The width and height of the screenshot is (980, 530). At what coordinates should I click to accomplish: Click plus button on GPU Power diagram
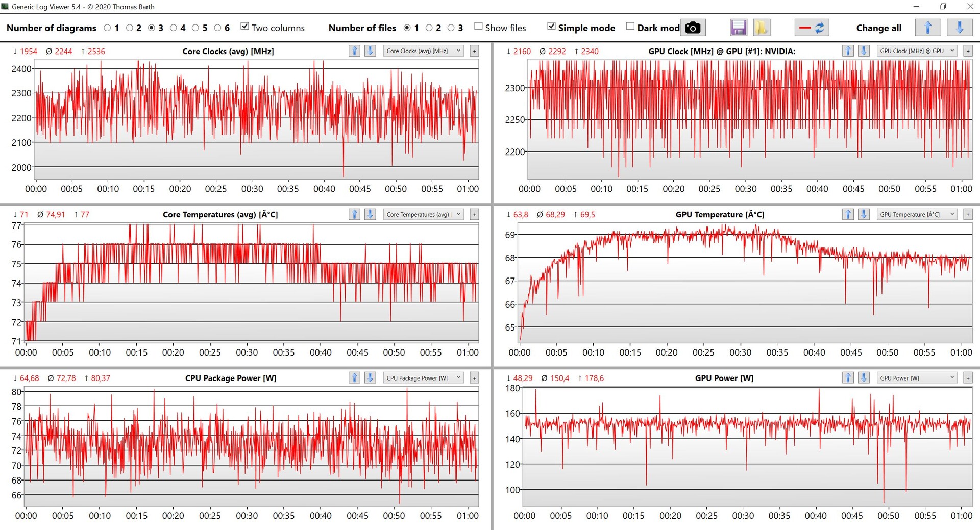tap(968, 378)
